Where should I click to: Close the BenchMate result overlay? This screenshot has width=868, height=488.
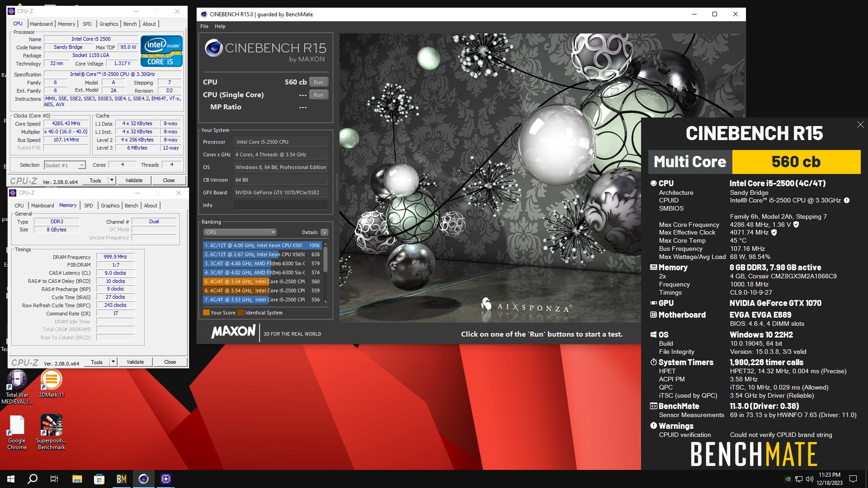click(860, 125)
